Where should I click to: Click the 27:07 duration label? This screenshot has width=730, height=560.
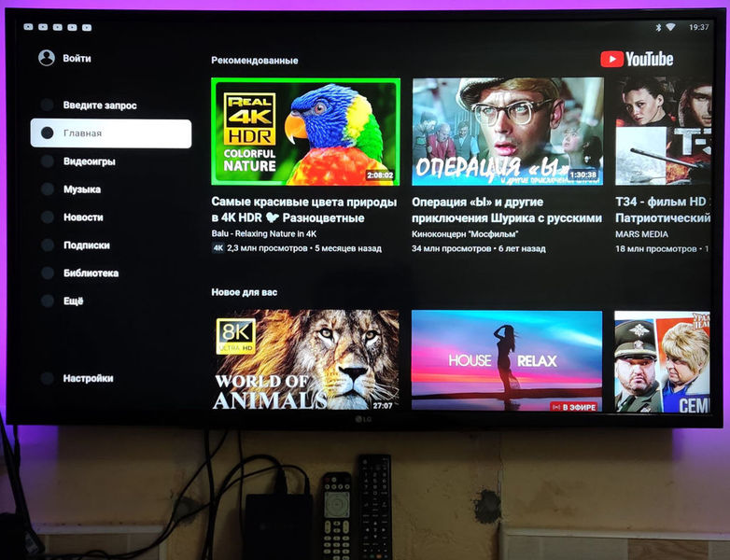[x=383, y=406]
